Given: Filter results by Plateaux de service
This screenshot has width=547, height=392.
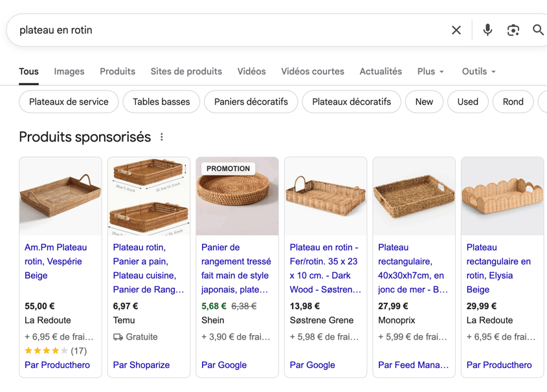Looking at the screenshot, I should click(69, 102).
